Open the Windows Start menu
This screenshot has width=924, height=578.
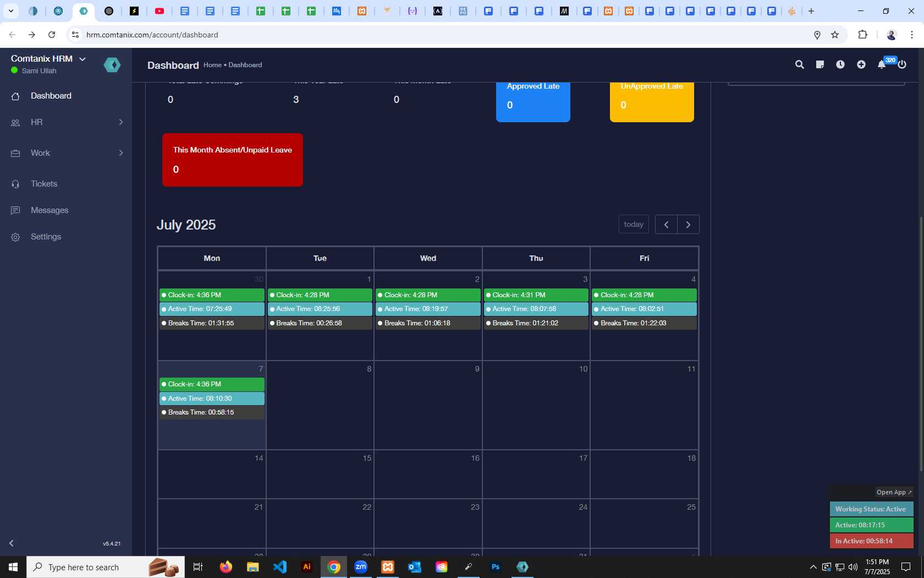point(13,567)
